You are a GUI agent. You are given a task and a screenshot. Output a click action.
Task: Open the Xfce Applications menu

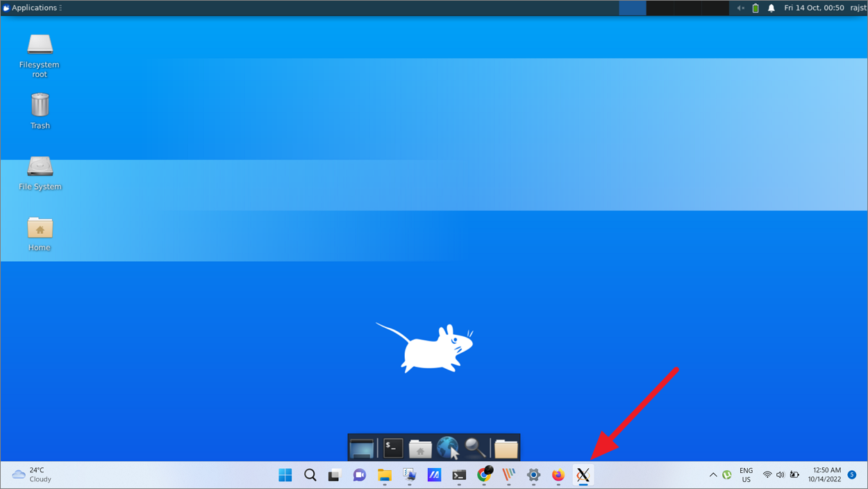33,8
